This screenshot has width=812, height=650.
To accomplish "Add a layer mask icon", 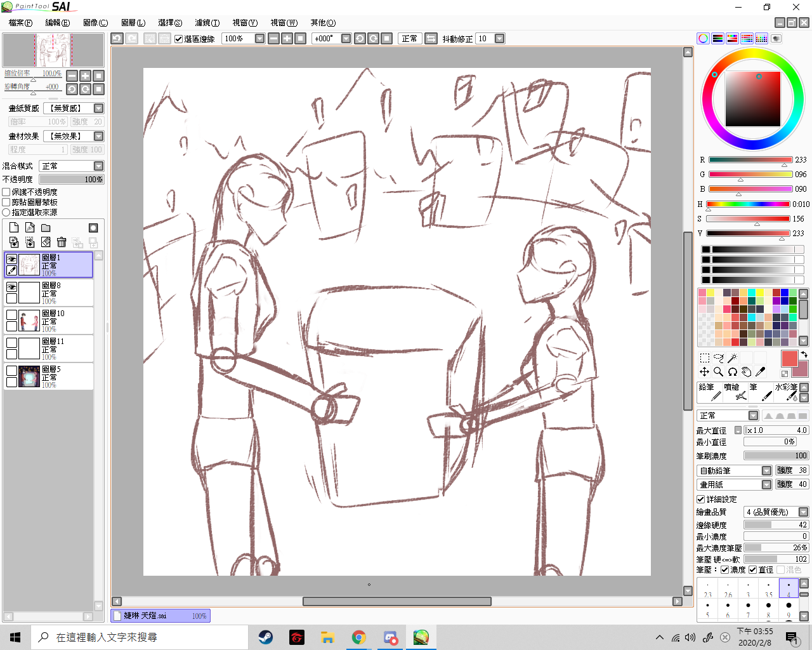I will [x=93, y=228].
